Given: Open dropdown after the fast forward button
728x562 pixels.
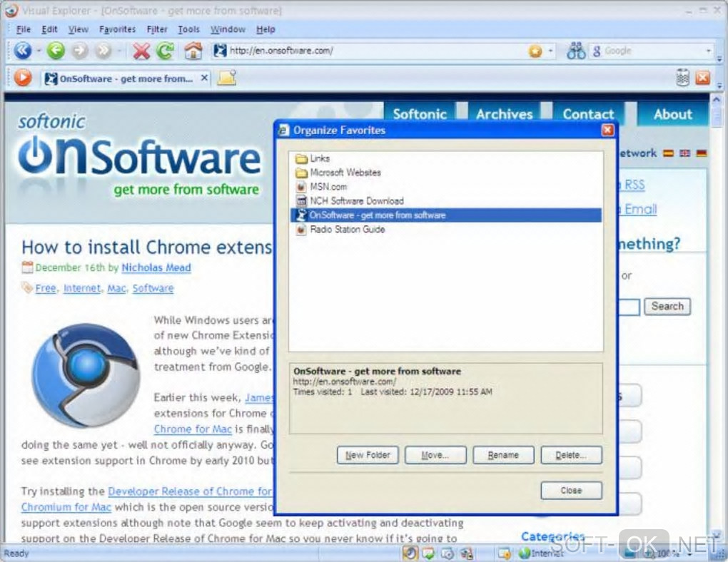Looking at the screenshot, I should point(119,51).
